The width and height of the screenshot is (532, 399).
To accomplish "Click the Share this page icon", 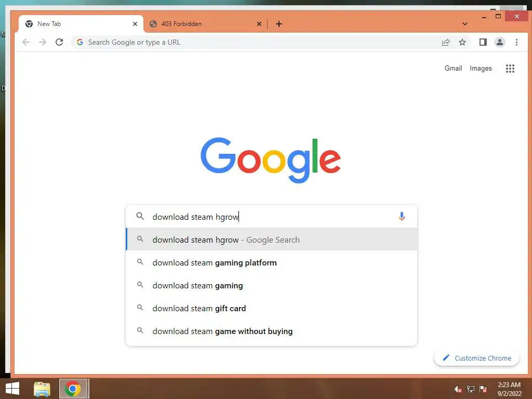I will coord(445,42).
